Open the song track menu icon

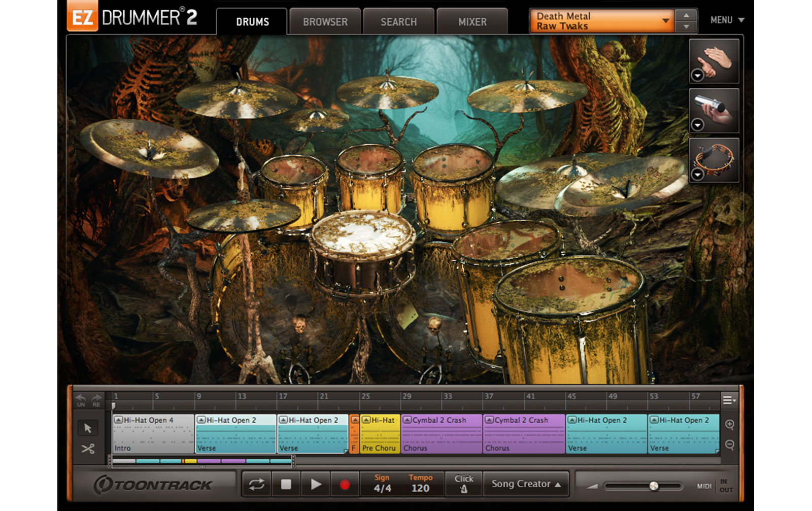[x=728, y=400]
